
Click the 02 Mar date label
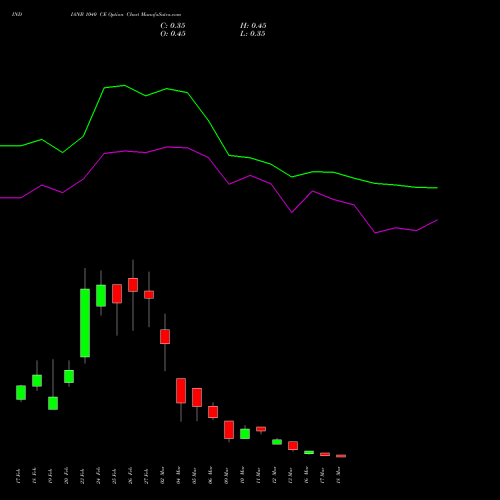point(162,475)
